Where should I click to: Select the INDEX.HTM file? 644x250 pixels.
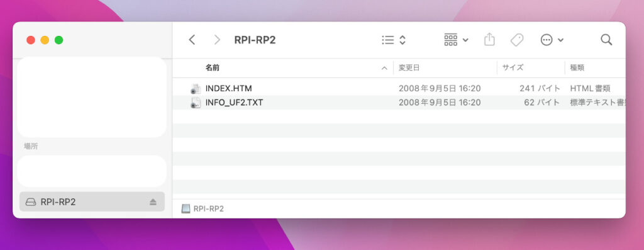pyautogui.click(x=399, y=88)
